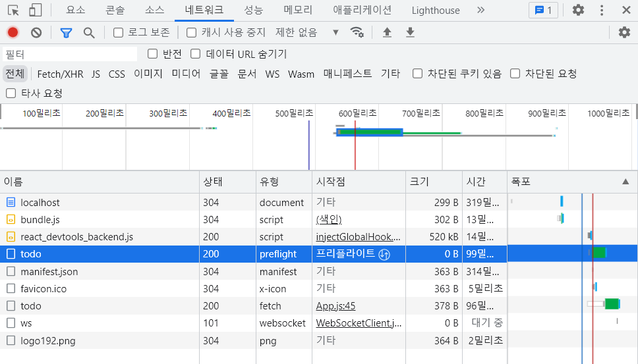Sort by the 상태 column header
This screenshot has height=364, width=638.
(x=228, y=182)
